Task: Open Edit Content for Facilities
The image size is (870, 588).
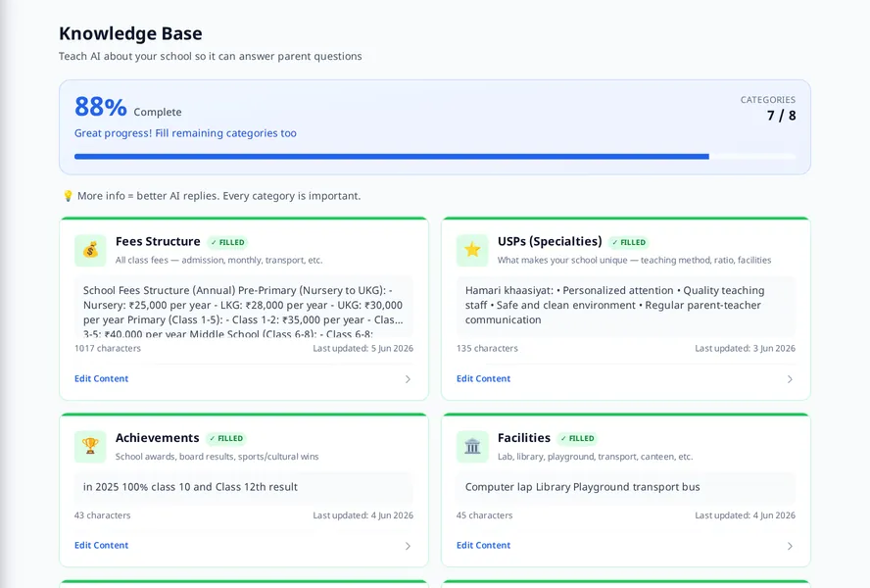Action: click(483, 545)
